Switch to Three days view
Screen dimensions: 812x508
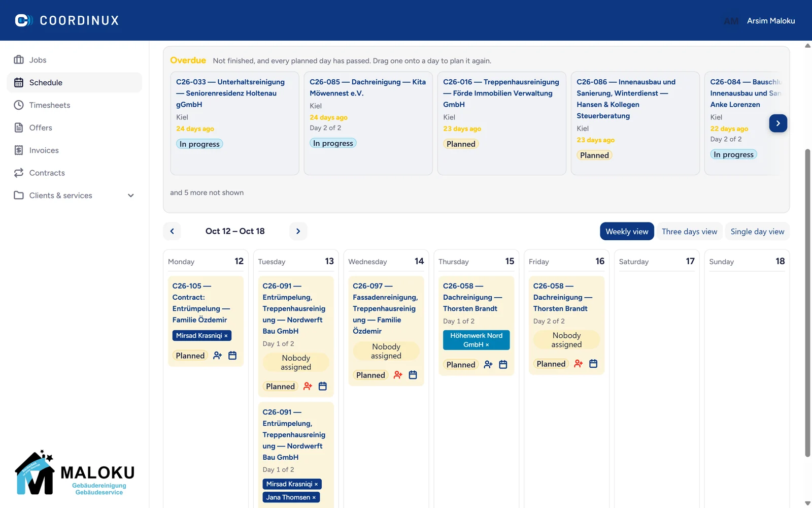tap(689, 232)
